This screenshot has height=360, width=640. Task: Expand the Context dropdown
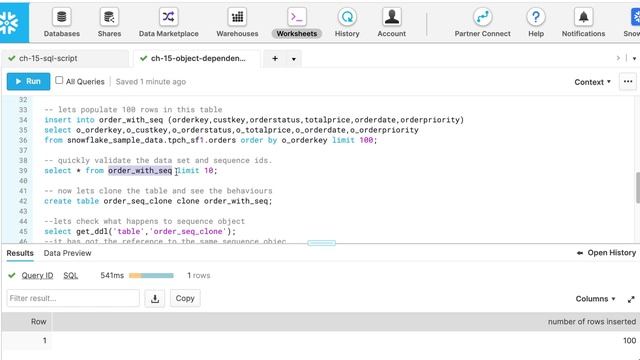click(592, 82)
